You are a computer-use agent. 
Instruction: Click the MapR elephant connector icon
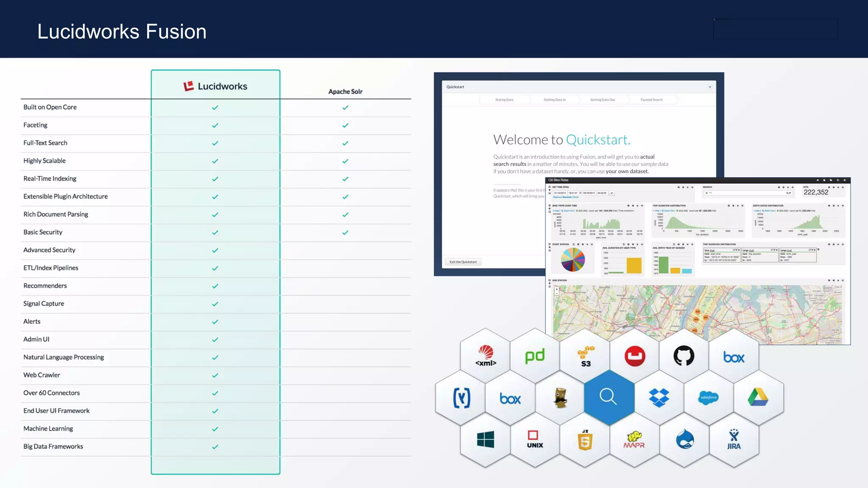634,440
